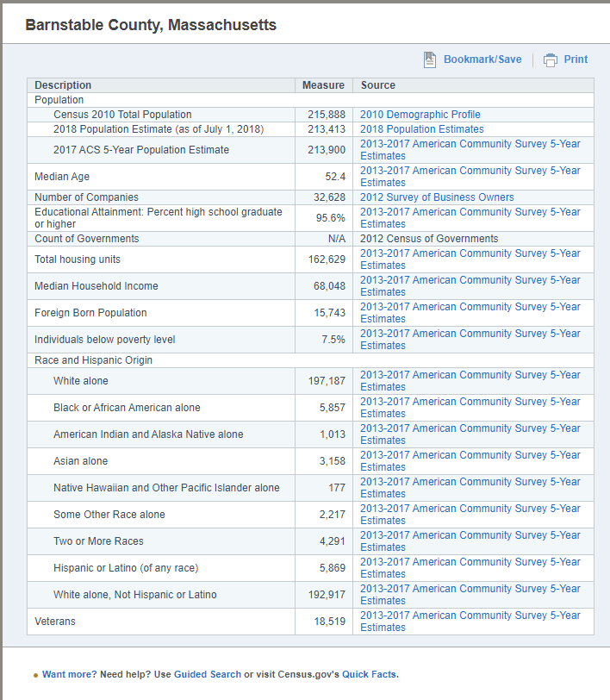
Task: Open the Guided Search link
Action: (x=208, y=674)
